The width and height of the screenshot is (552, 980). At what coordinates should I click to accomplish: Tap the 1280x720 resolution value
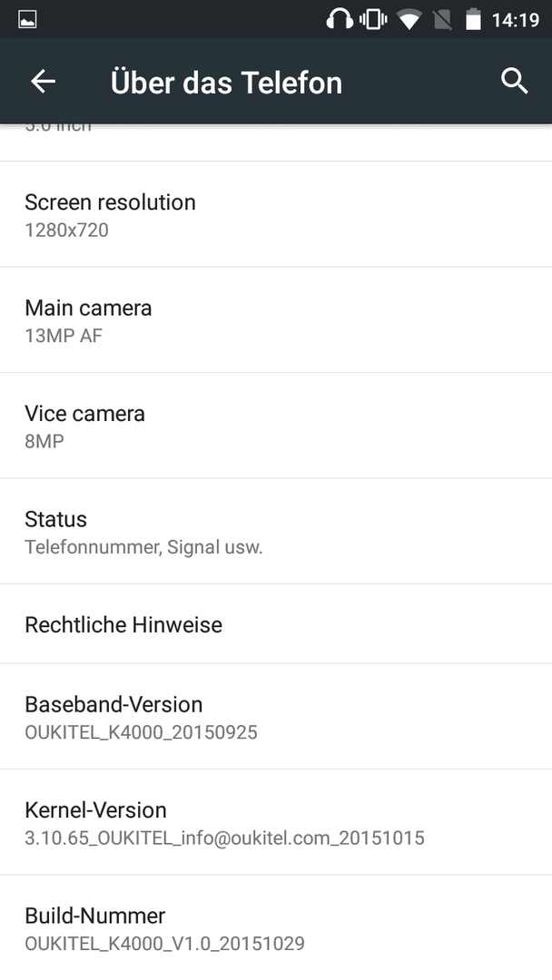[67, 230]
